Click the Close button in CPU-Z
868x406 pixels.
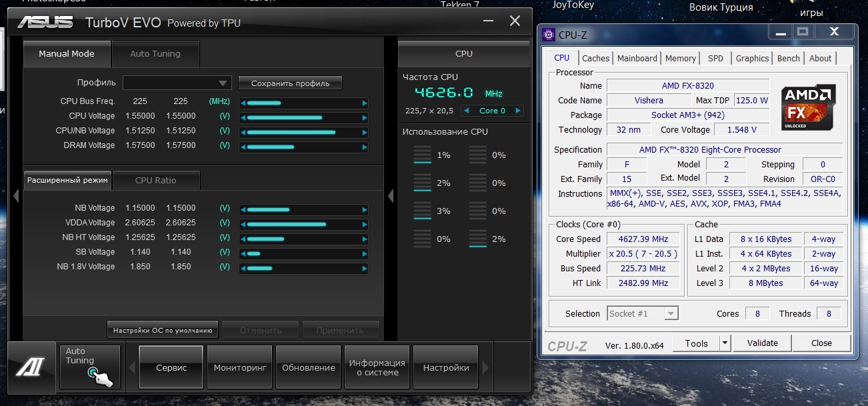pos(822,343)
